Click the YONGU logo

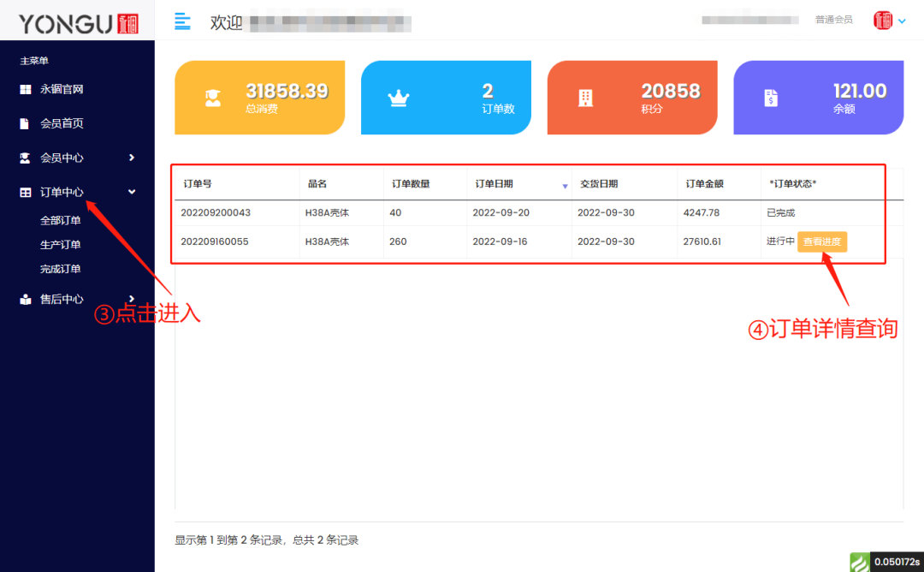point(75,21)
